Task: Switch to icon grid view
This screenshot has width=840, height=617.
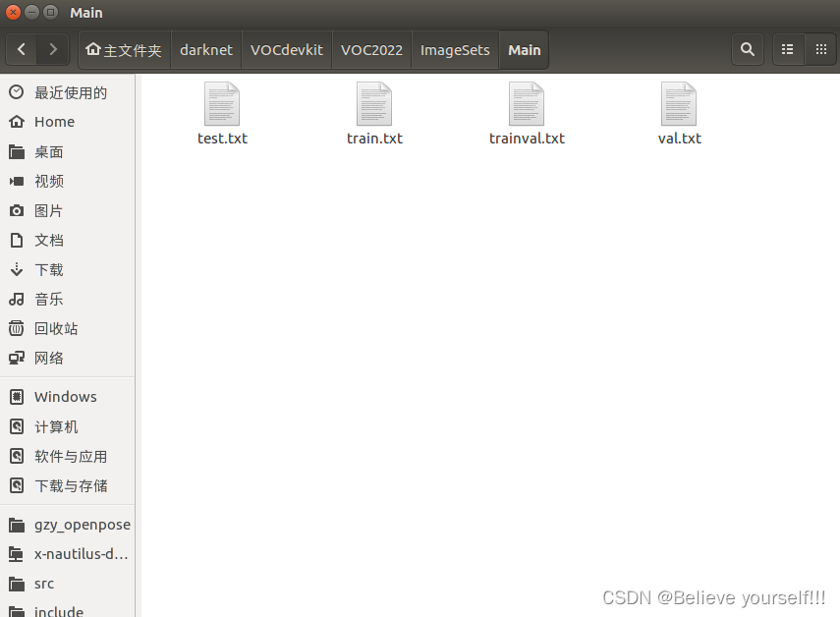Action: point(820,50)
